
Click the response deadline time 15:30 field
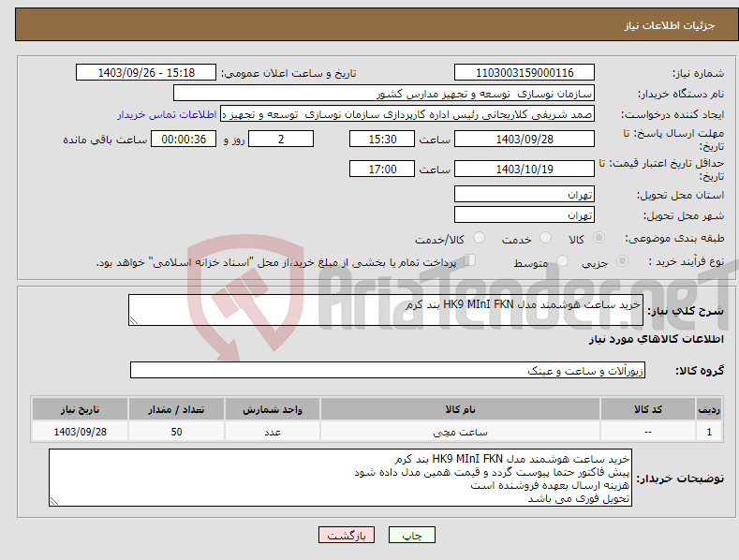pos(382,139)
